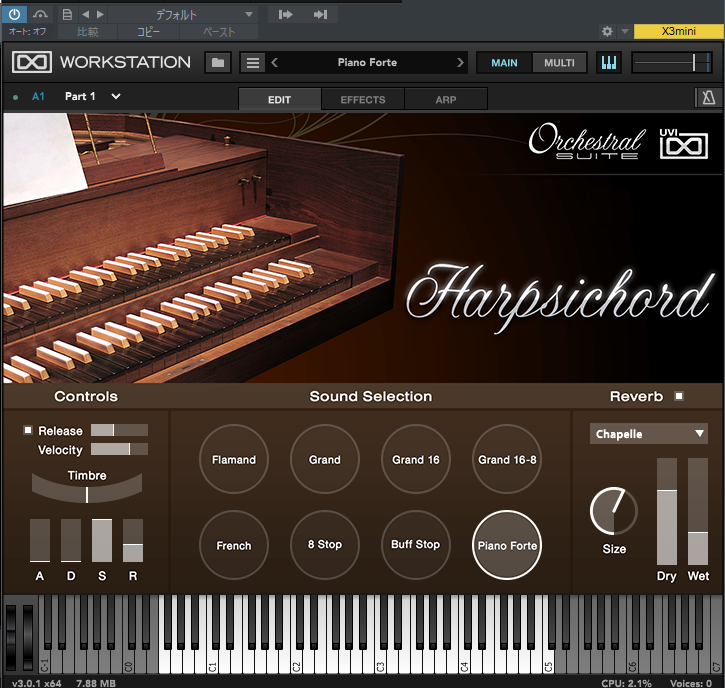This screenshot has height=688, width=725.
Task: Open the EDIT tab
Action: (279, 99)
